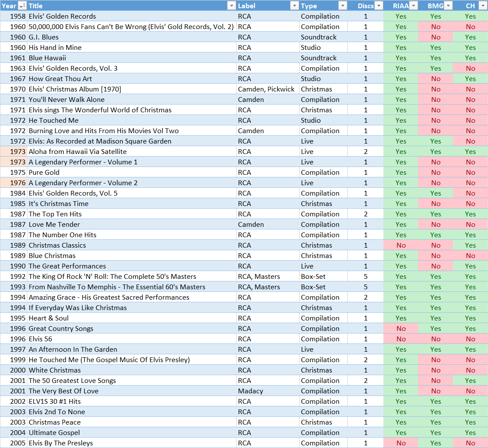Select the 'Box-Set' type cell for 1993 row

coord(323,287)
